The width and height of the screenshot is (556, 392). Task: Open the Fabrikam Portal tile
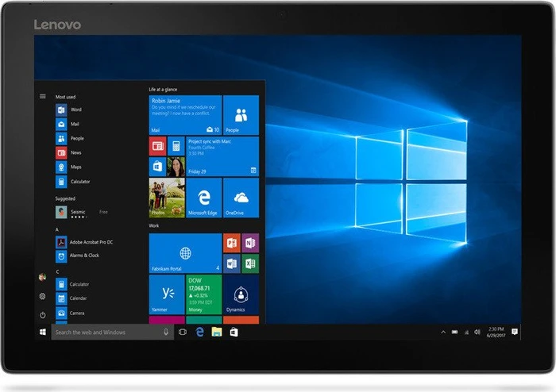tap(185, 253)
